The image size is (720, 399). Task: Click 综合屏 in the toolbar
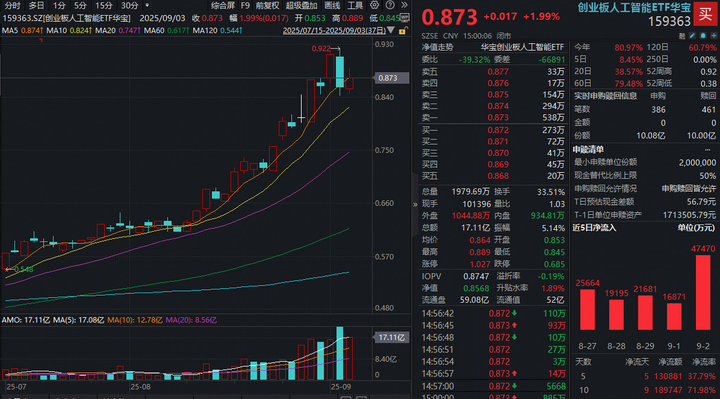(x=223, y=6)
